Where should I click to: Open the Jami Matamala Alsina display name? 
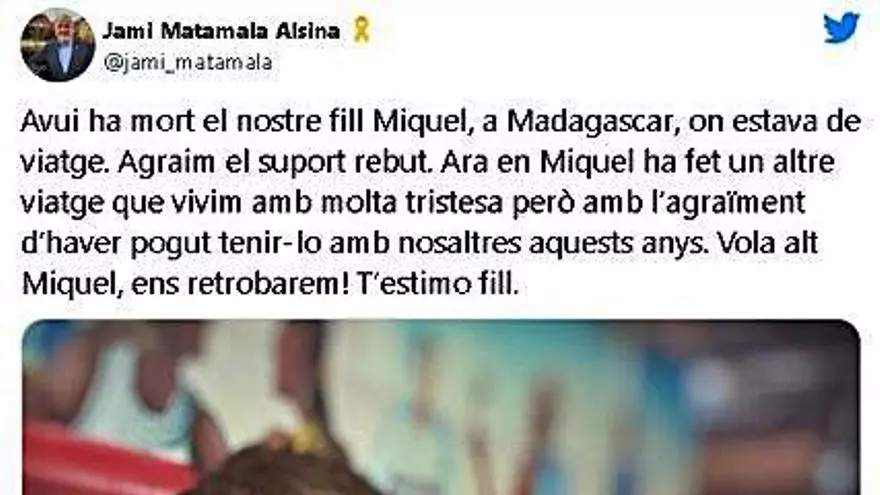(221, 31)
